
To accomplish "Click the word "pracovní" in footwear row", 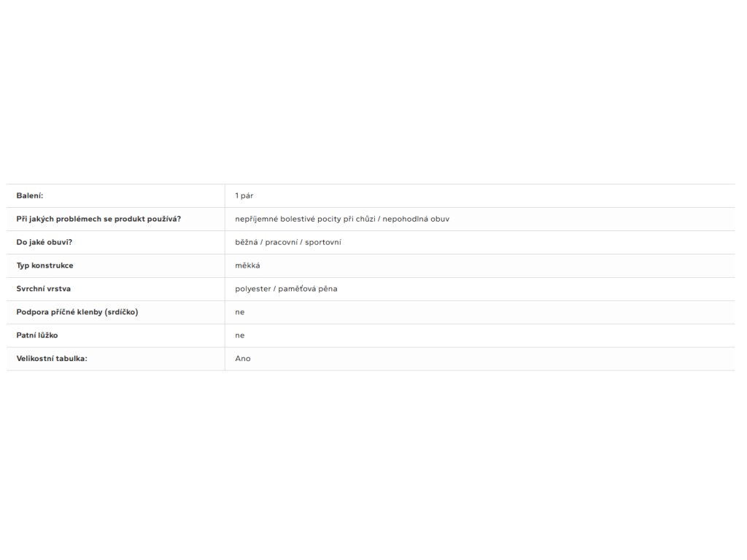I will [280, 242].
